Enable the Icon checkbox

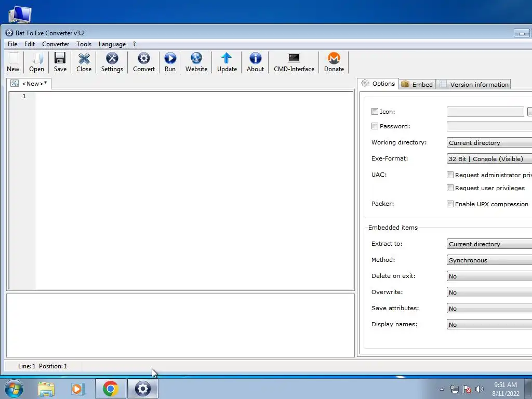click(x=375, y=112)
